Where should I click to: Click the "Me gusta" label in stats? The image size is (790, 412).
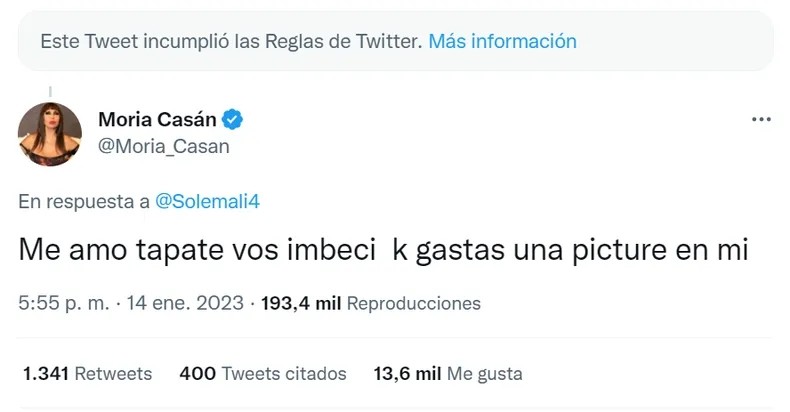tap(485, 374)
